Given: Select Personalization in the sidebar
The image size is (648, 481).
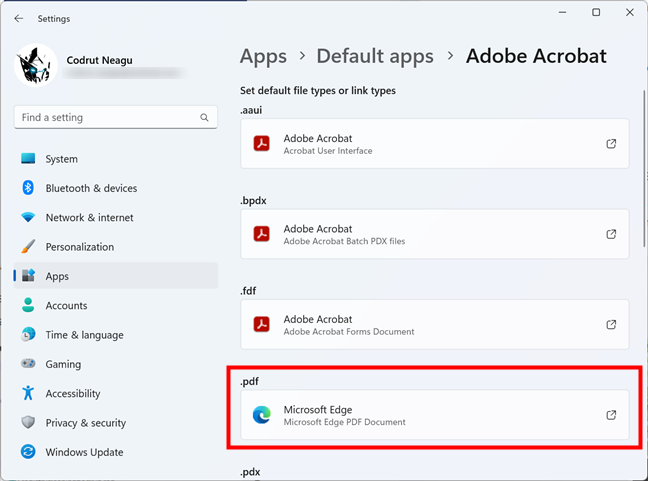Looking at the screenshot, I should [79, 247].
